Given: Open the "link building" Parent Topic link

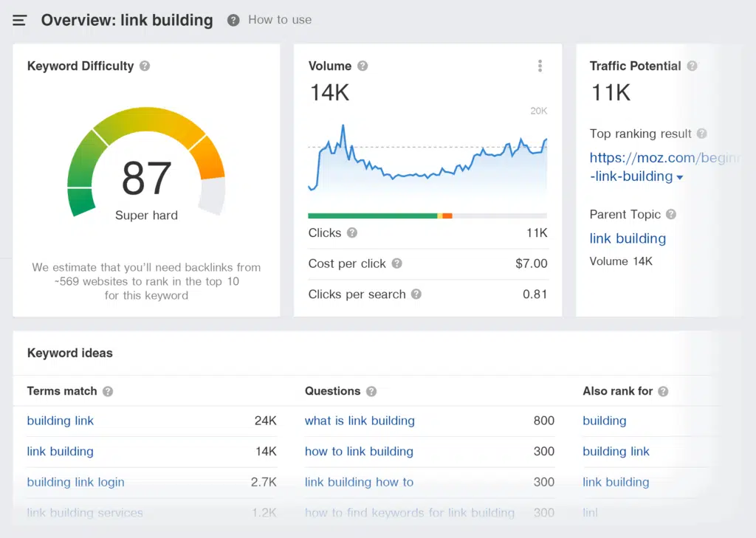Looking at the screenshot, I should click(628, 238).
